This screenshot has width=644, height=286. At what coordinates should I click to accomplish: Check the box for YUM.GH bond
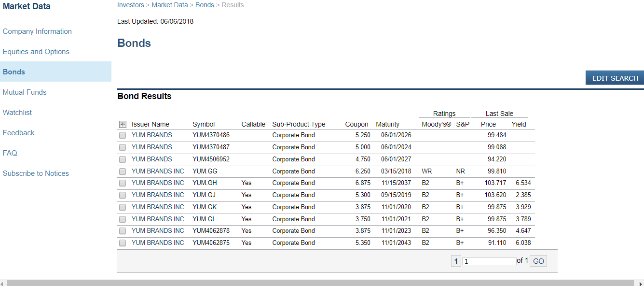[x=123, y=183]
